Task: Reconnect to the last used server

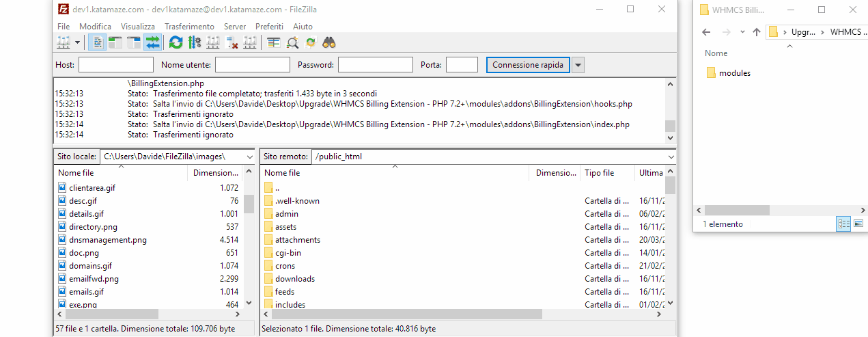Action: point(249,42)
